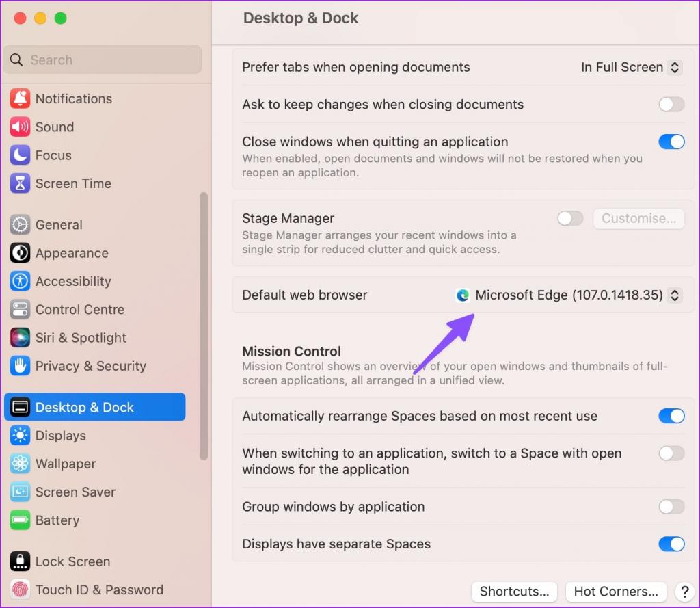The height and width of the screenshot is (608, 700).
Task: Click the Mission Control heading text
Action: click(x=291, y=351)
